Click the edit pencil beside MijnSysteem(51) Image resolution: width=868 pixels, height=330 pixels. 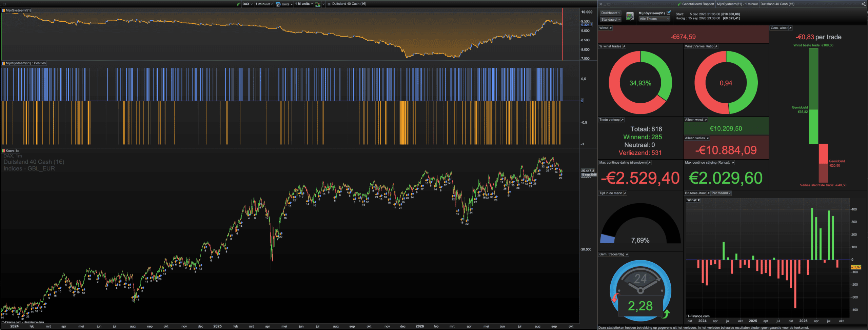(669, 13)
